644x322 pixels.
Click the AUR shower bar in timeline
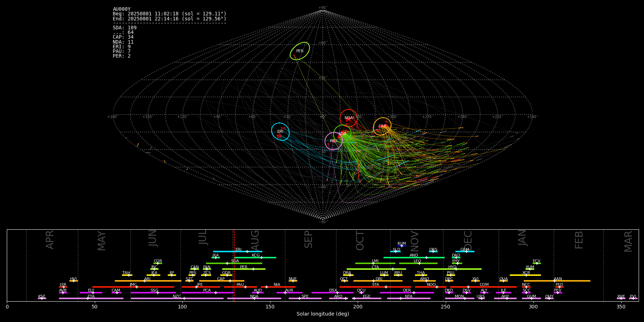[x=289, y=293]
